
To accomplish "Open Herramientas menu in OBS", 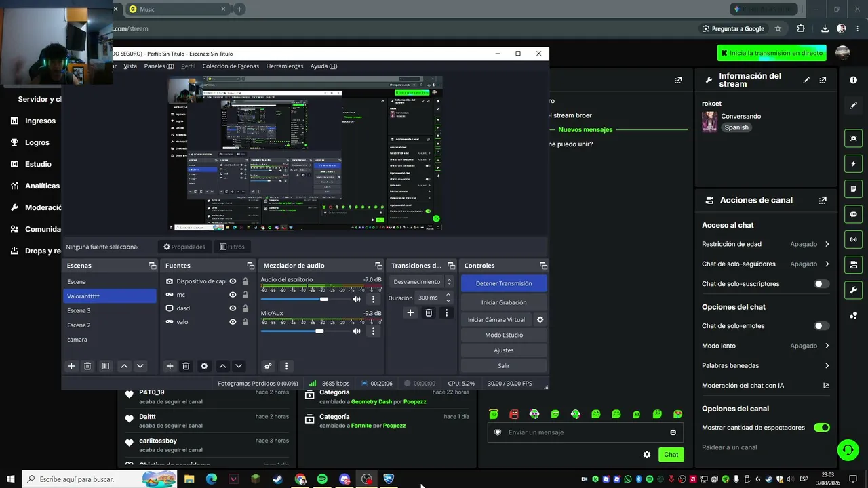I will [285, 66].
